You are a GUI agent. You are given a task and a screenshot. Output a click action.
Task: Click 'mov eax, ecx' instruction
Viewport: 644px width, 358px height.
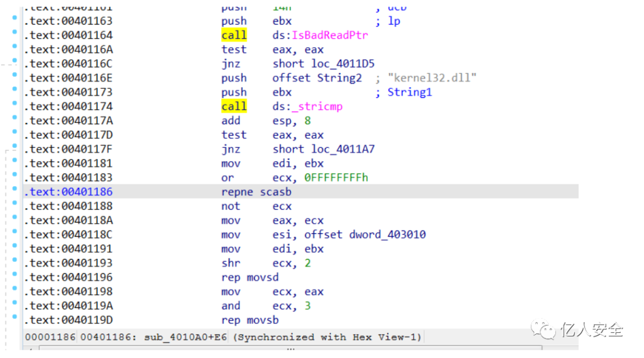[x=273, y=221]
